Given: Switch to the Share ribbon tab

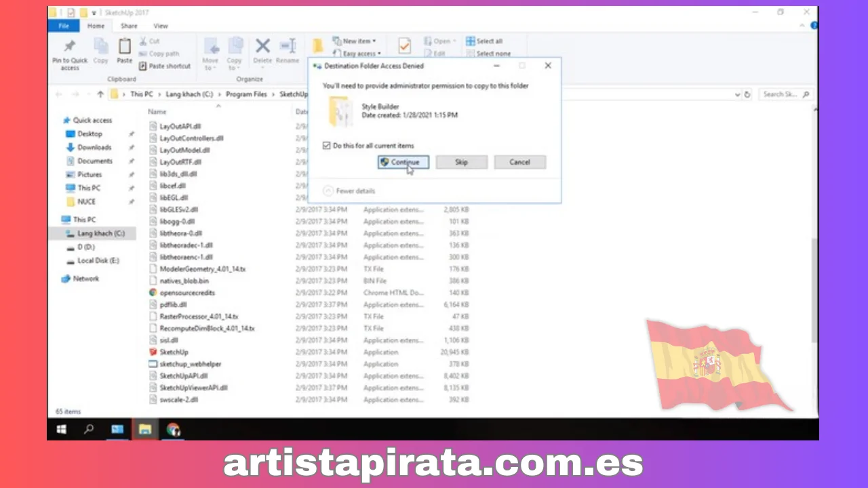Looking at the screenshot, I should (x=129, y=26).
